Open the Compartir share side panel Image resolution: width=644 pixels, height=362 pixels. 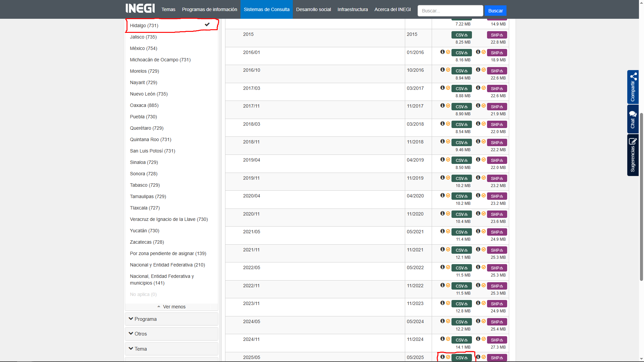pyautogui.click(x=633, y=87)
